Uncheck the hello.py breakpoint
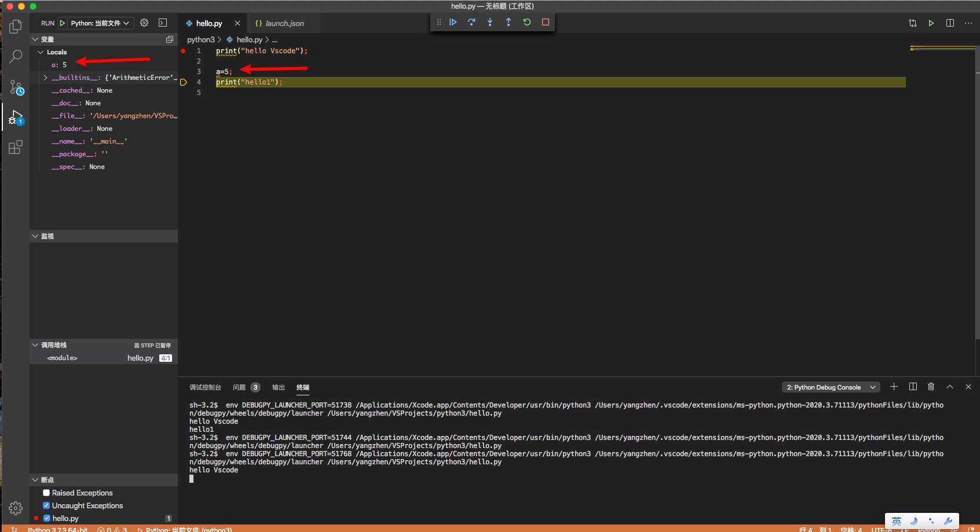The width and height of the screenshot is (980, 532). point(47,518)
